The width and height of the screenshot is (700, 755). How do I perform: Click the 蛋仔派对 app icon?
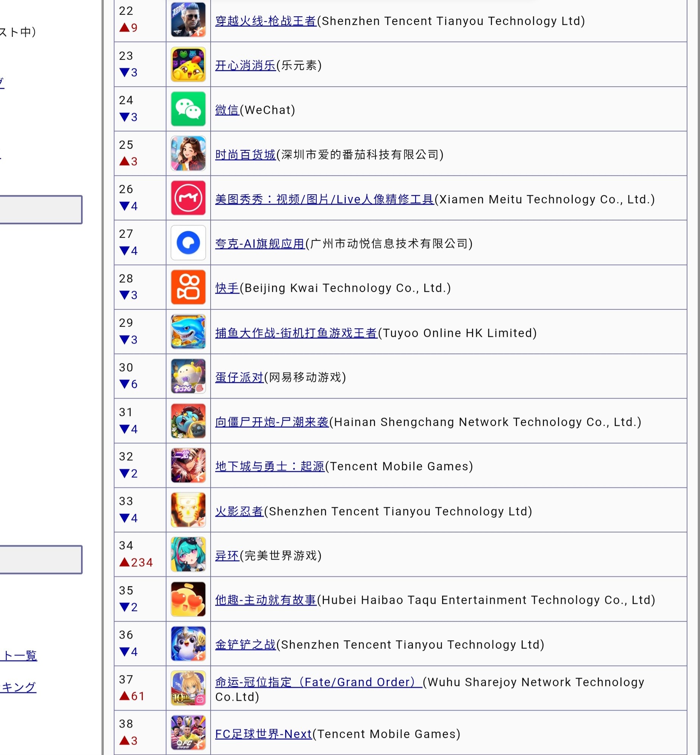(x=188, y=376)
